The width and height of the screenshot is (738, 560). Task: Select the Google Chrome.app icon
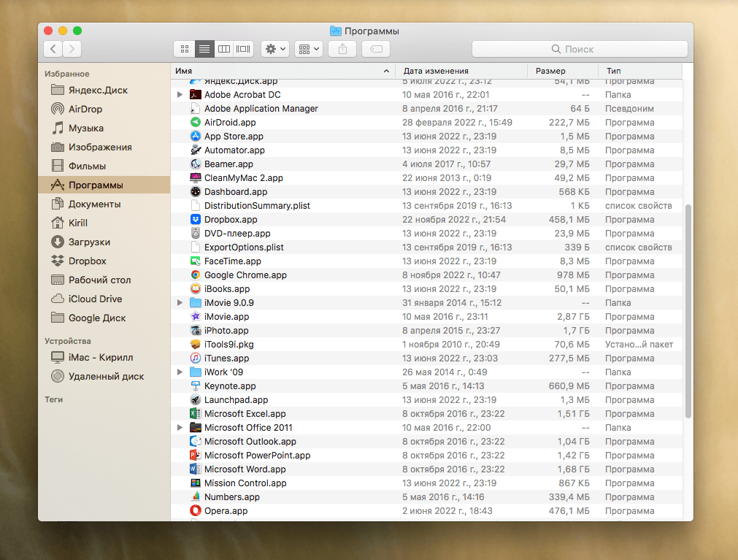tap(196, 275)
